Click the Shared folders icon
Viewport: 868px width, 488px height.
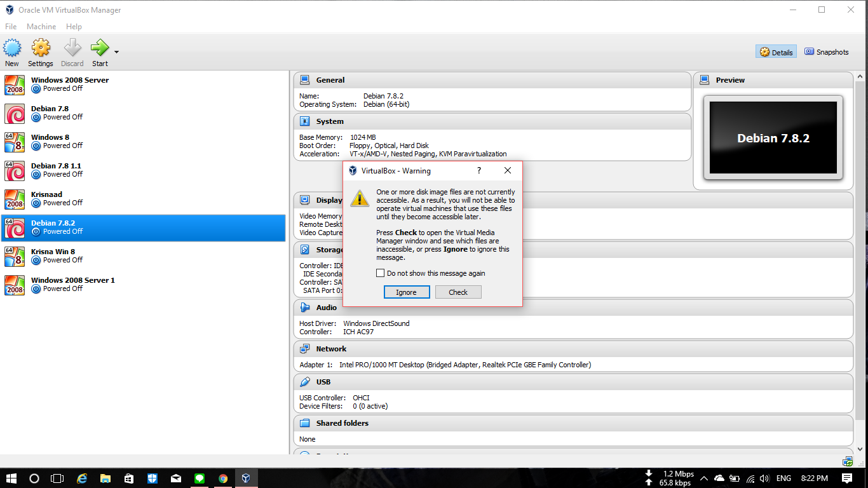coord(305,423)
